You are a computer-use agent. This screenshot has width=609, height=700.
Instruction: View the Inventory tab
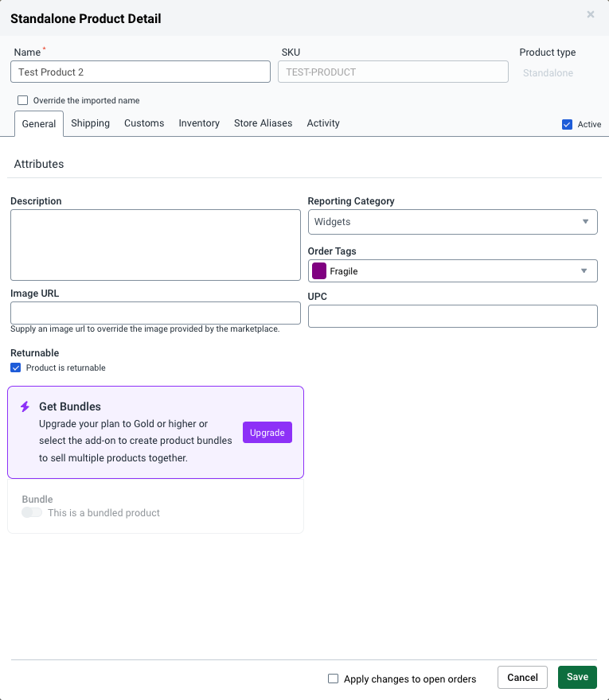tap(198, 123)
